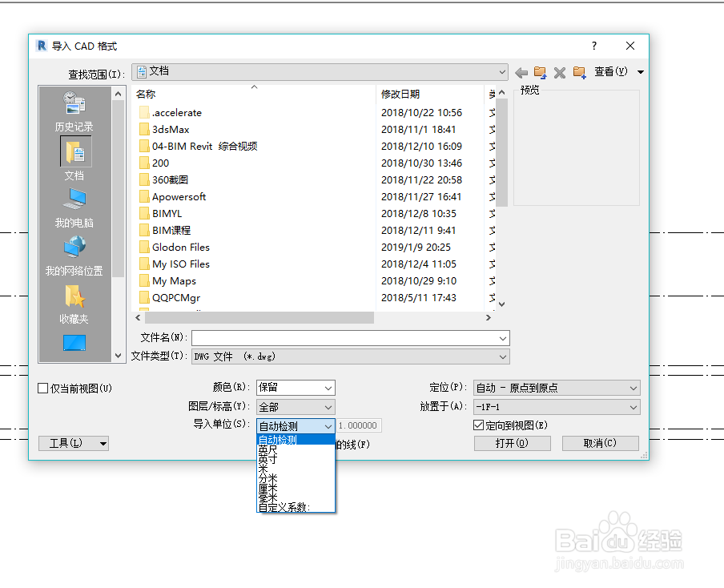Click the Create New Folder icon
The image size is (724, 588).
578,71
